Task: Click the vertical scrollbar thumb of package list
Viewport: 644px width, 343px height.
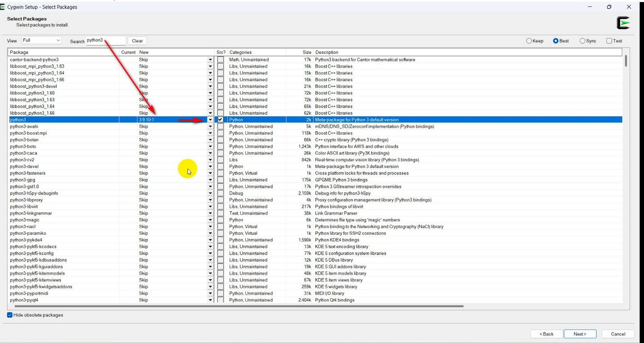Action: [x=626, y=61]
